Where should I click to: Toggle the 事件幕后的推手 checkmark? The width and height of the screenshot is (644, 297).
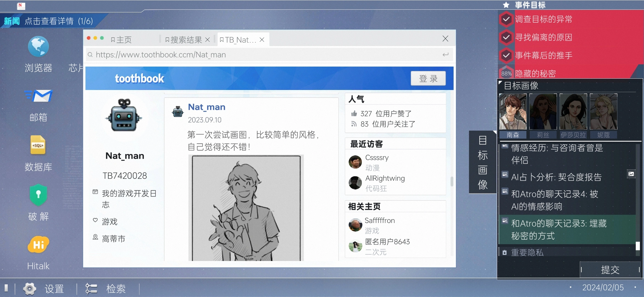(x=506, y=55)
